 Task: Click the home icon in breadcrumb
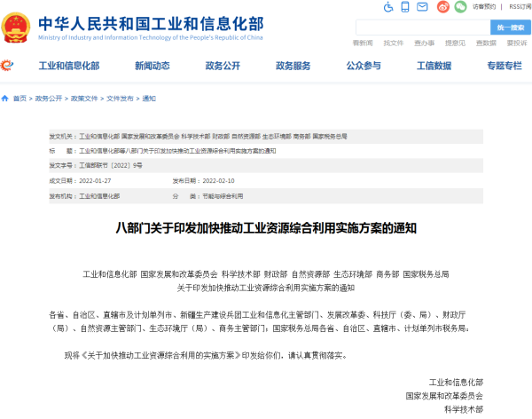[x=6, y=99]
